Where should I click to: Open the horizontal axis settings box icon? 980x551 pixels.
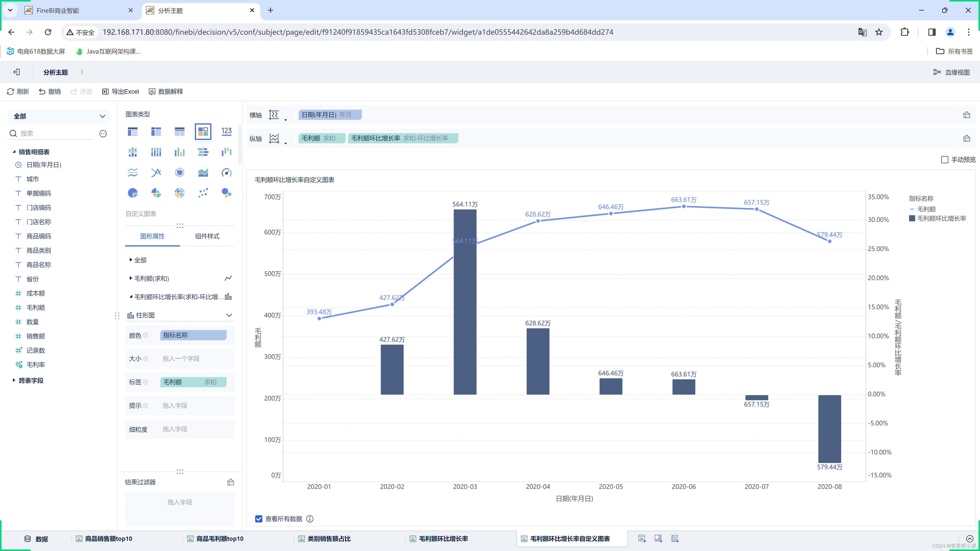[x=967, y=115]
